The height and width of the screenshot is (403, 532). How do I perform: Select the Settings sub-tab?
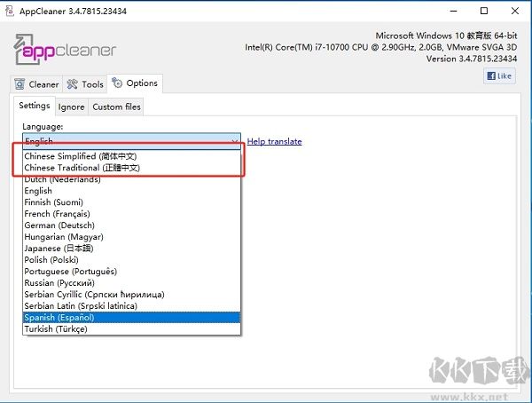click(x=35, y=107)
